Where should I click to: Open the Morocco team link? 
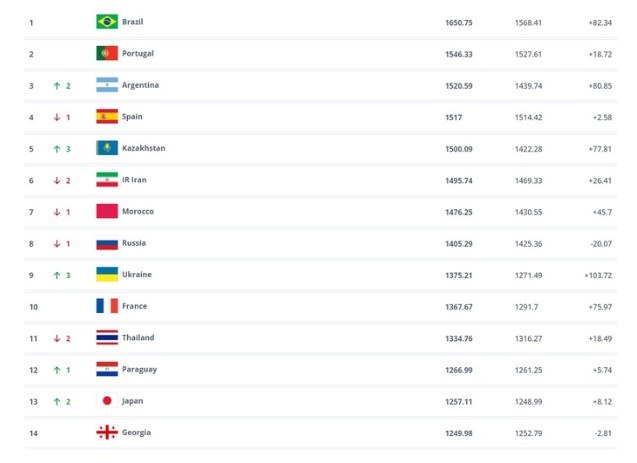pyautogui.click(x=139, y=211)
